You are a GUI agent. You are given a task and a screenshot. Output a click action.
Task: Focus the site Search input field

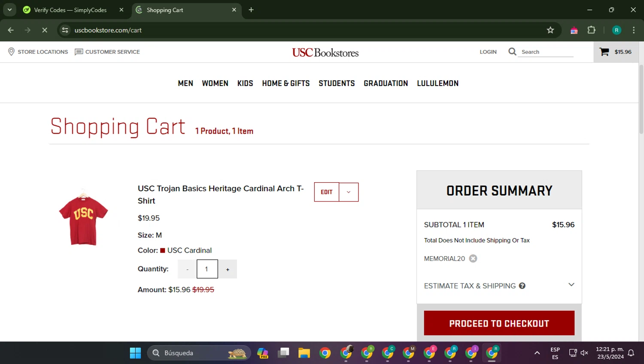coord(545,52)
